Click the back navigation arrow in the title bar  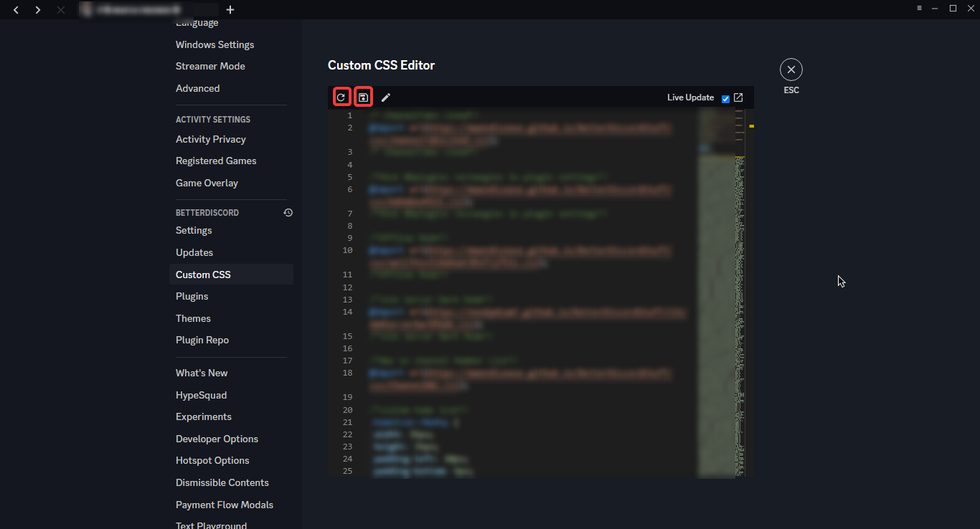(x=16, y=9)
